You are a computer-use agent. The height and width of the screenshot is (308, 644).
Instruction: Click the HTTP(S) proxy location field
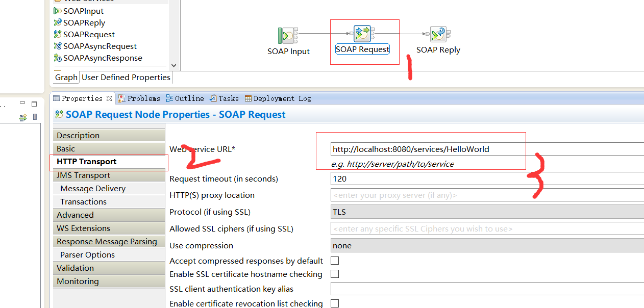[487, 195]
